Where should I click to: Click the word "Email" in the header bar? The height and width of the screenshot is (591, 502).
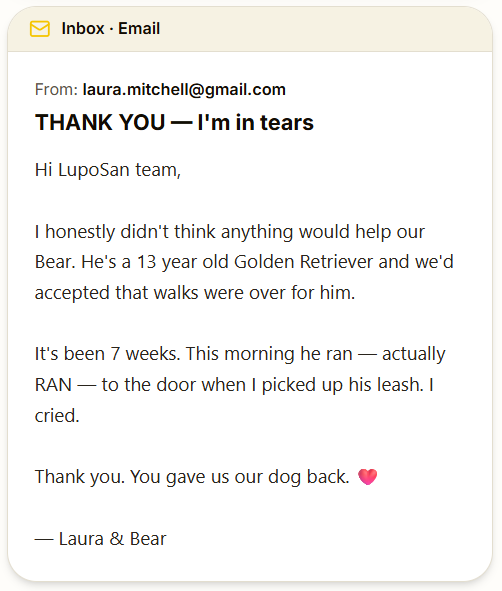click(x=139, y=29)
